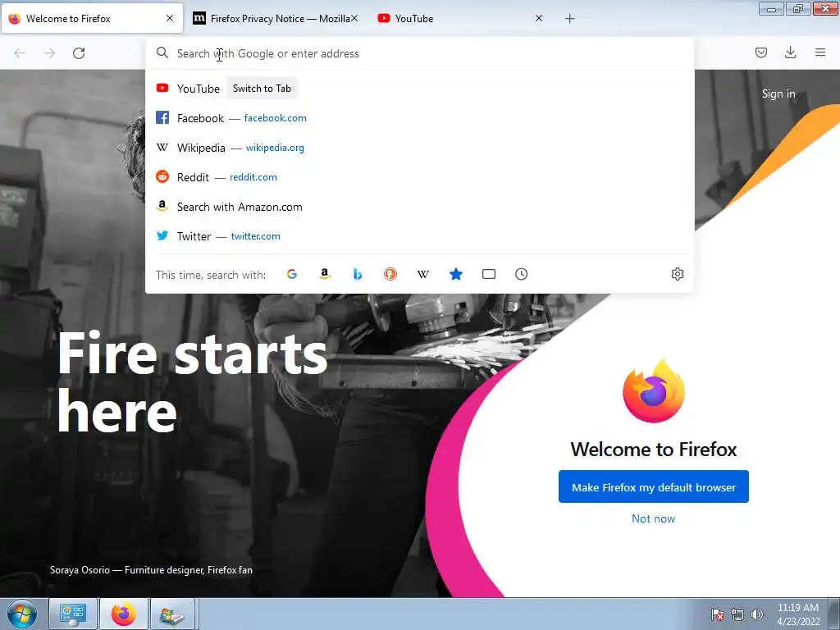The height and width of the screenshot is (630, 840).
Task: Click the Action Center flag tray icon
Action: [717, 615]
